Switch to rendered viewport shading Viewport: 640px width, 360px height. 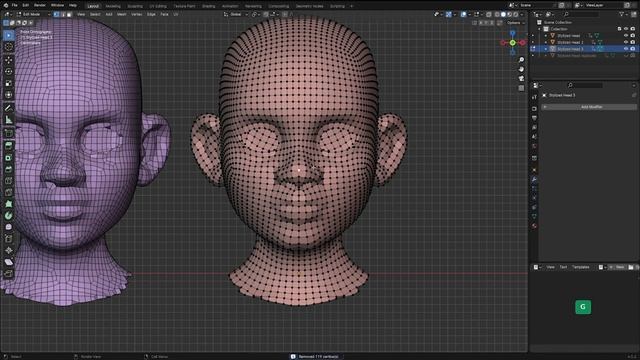click(516, 14)
